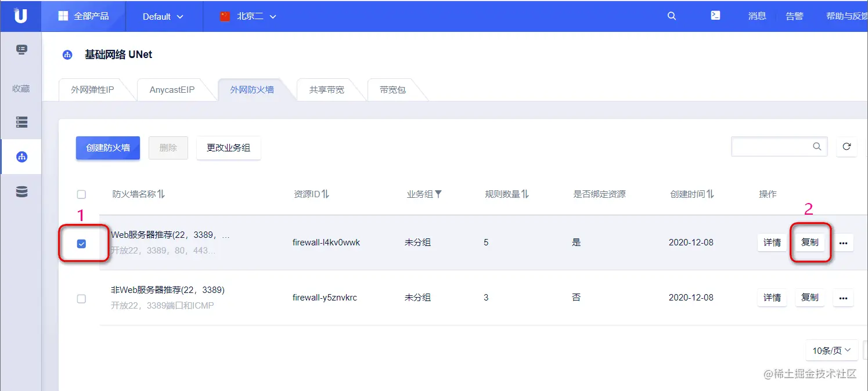Click 收藏 in the left sidebar
The height and width of the screenshot is (391, 868).
pos(21,89)
